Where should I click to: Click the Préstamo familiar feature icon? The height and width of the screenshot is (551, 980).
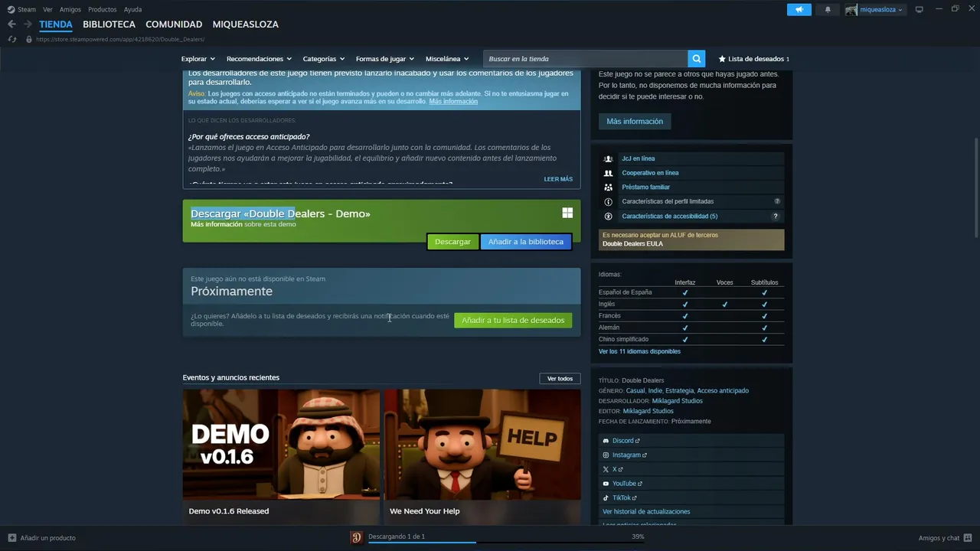pos(609,187)
